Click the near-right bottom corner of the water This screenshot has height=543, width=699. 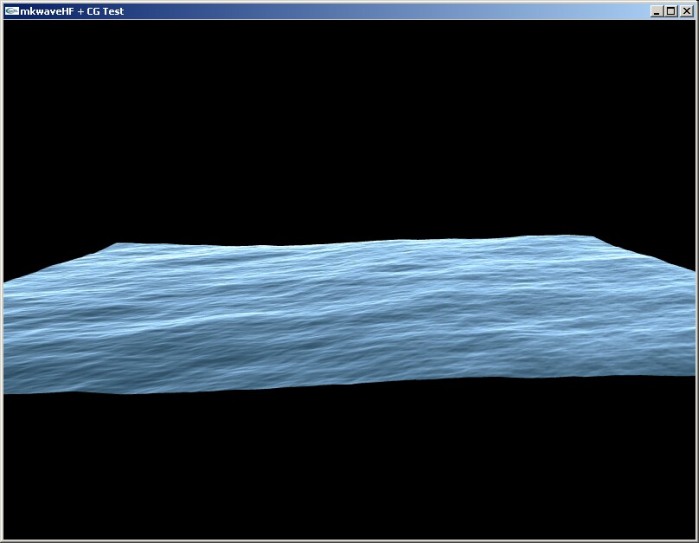(x=690, y=374)
